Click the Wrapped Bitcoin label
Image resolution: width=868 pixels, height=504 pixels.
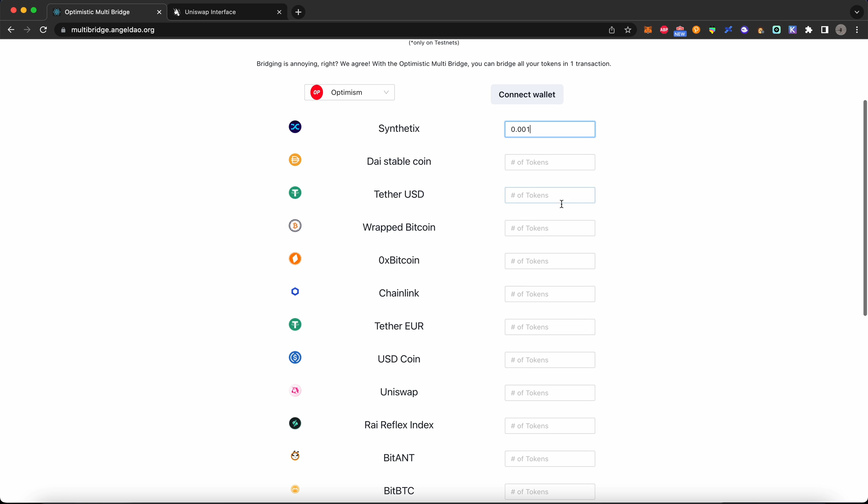point(399,227)
